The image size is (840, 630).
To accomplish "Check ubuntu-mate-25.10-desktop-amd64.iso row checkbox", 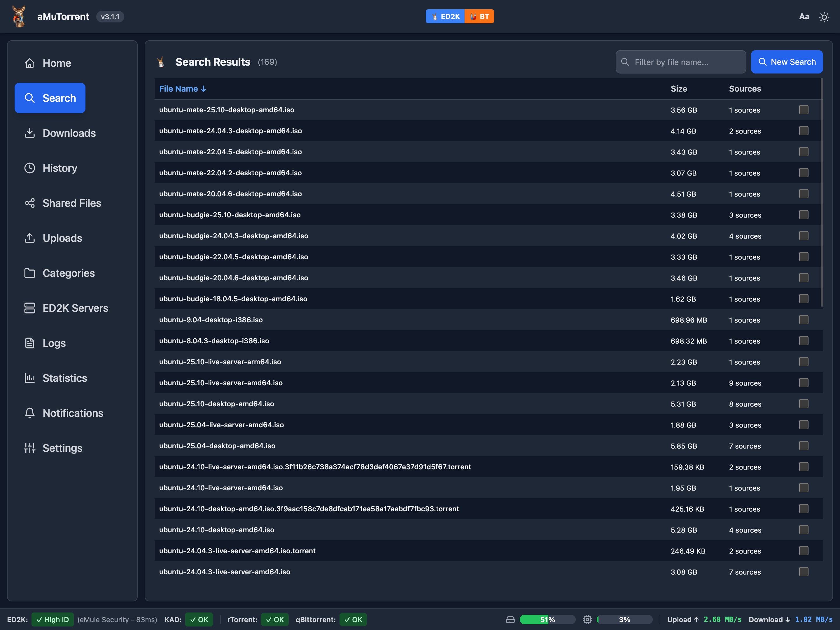I will tap(804, 110).
